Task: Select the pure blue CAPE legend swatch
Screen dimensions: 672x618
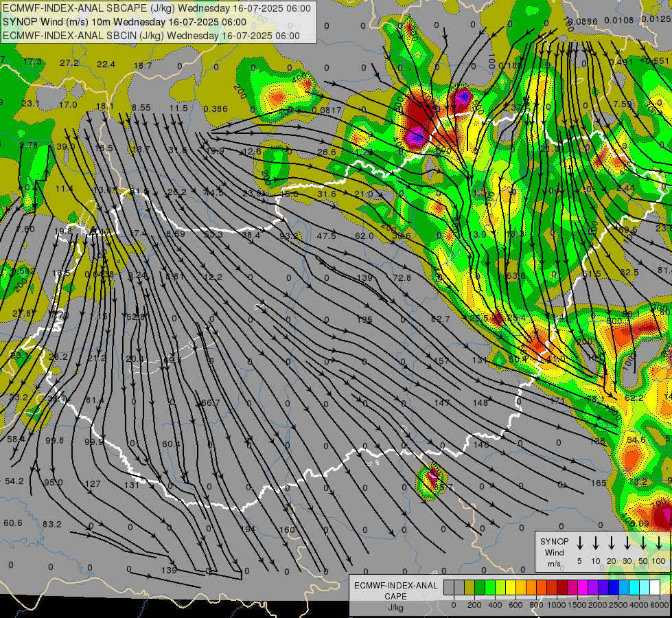Action: [613, 588]
